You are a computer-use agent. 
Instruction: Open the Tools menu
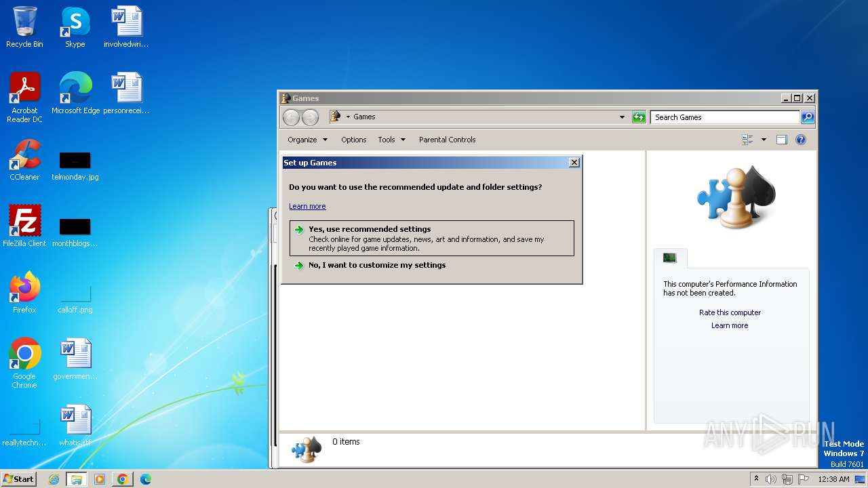tap(391, 140)
